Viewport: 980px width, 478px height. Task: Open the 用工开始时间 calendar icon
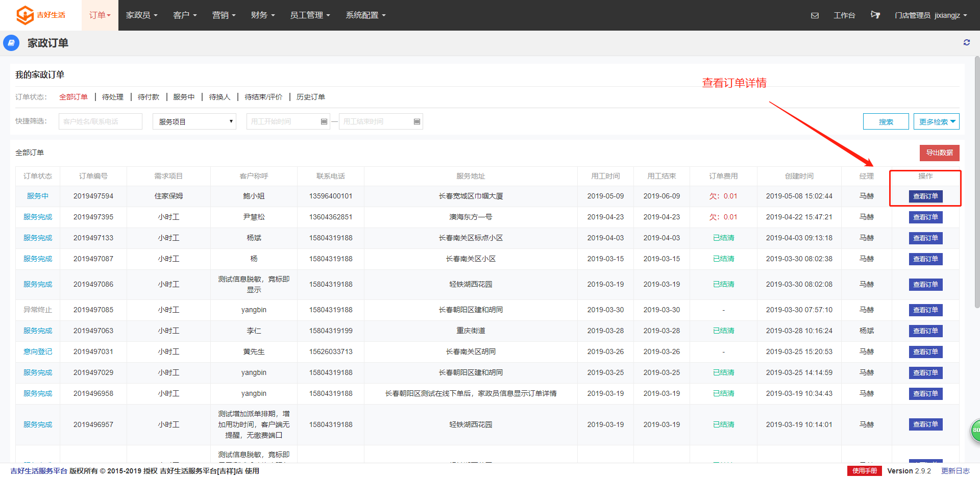click(324, 121)
